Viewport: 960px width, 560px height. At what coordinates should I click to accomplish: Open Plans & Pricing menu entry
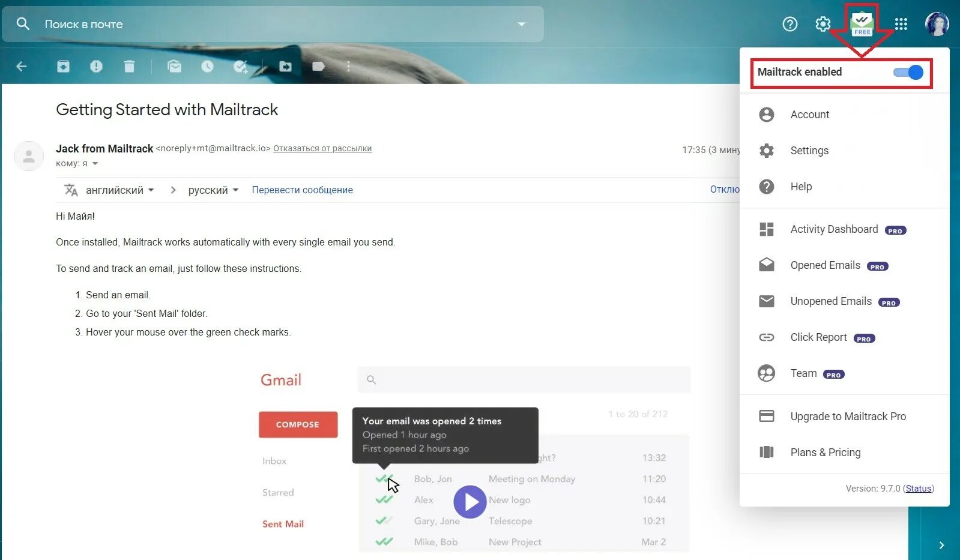(844, 452)
